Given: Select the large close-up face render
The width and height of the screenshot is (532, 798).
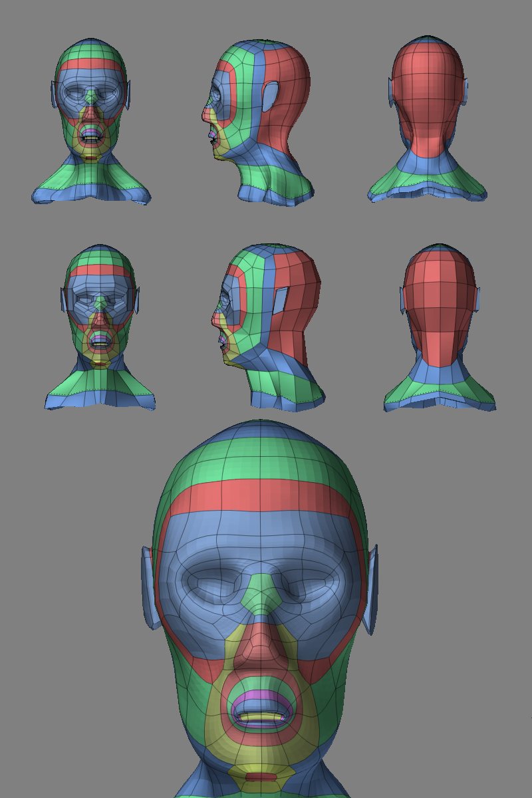Looking at the screenshot, I should [x=259, y=608].
